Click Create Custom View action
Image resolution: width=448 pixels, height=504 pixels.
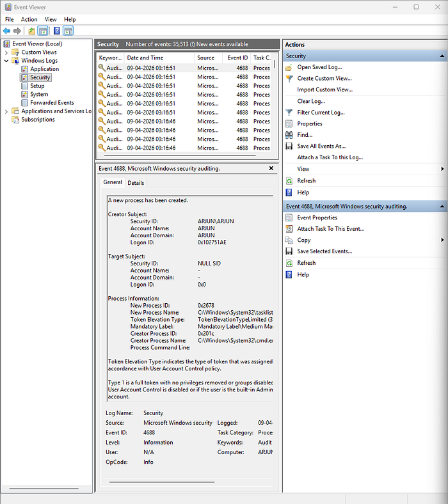click(324, 79)
